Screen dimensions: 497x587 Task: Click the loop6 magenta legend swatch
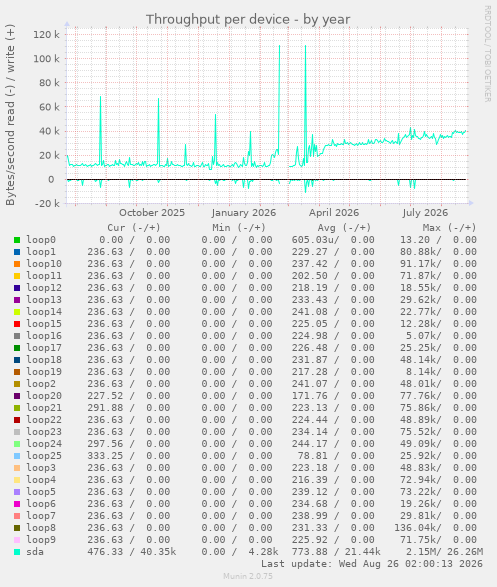coord(17,504)
